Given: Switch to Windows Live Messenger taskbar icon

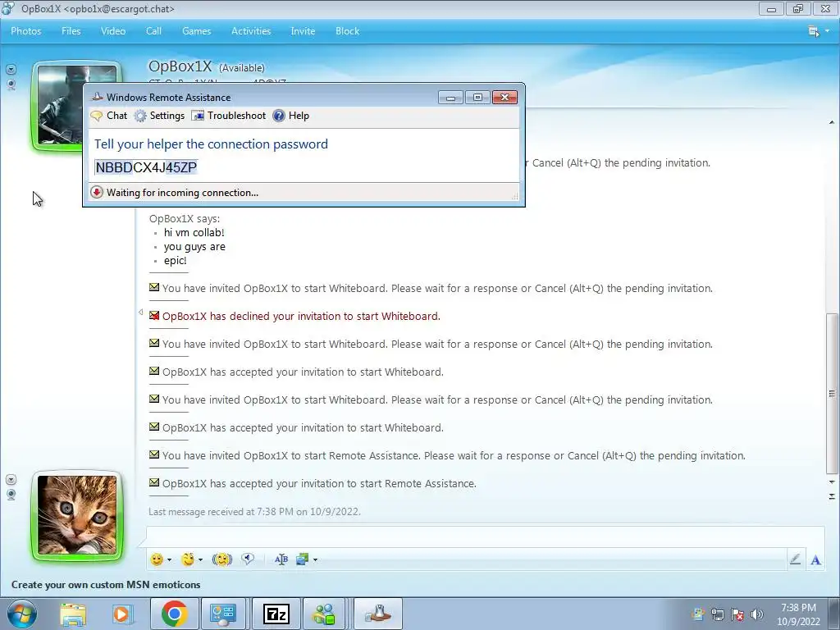Looking at the screenshot, I should tap(325, 614).
